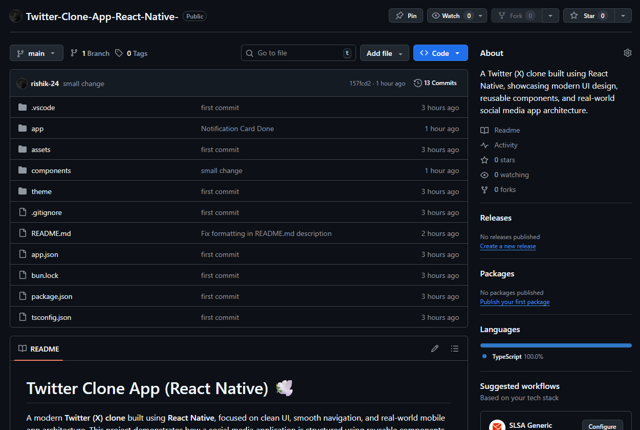Screen dimensions: 640x430
Task: Open the Add file dropdown
Action: [384, 53]
